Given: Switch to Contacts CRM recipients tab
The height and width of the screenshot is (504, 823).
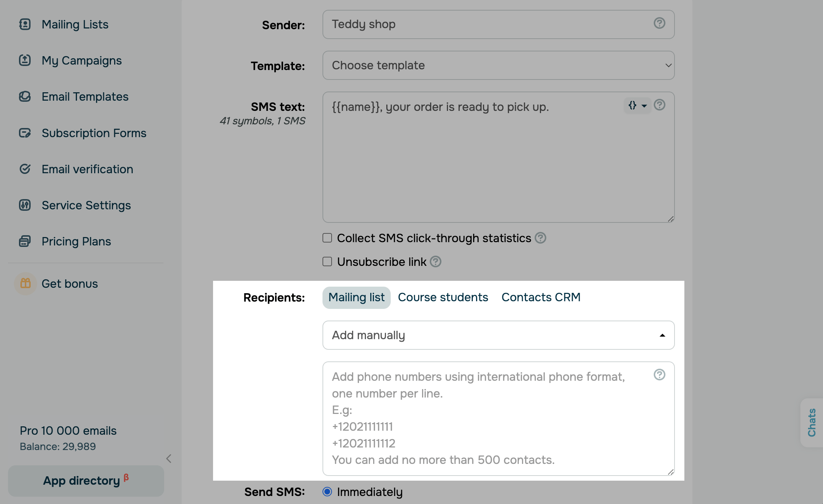Looking at the screenshot, I should [541, 297].
